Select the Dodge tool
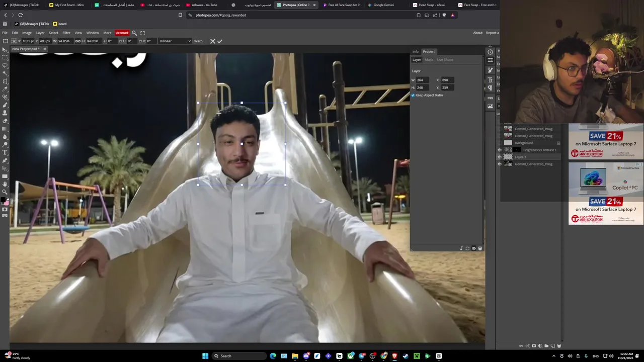This screenshot has width=644, height=362. [x=6, y=144]
